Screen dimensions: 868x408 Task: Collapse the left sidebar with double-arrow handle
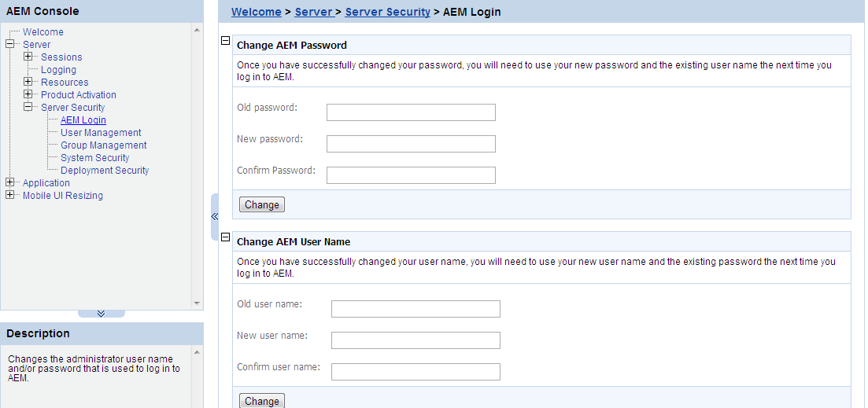(215, 217)
